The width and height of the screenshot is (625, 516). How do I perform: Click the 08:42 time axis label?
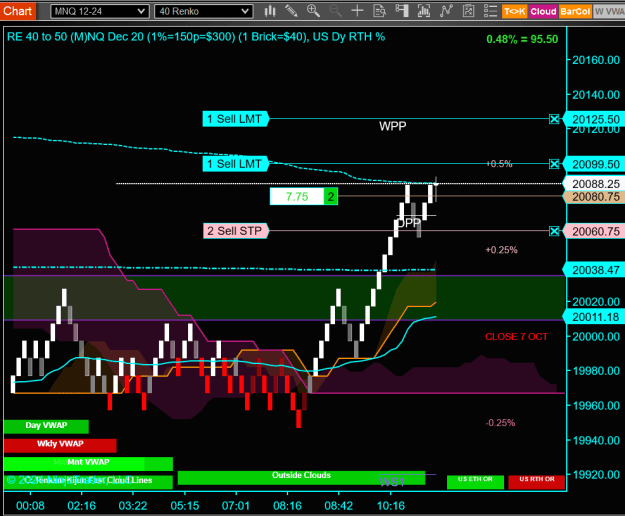pos(338,506)
